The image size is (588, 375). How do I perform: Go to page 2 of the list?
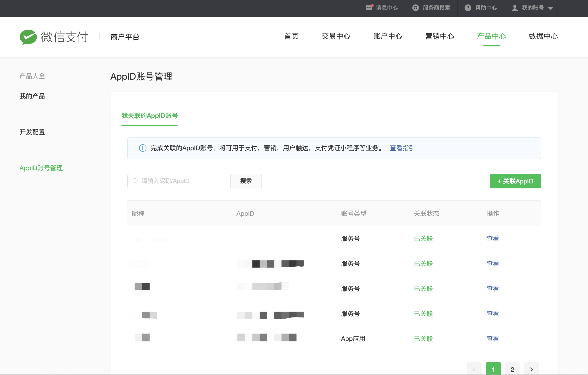[x=512, y=369]
